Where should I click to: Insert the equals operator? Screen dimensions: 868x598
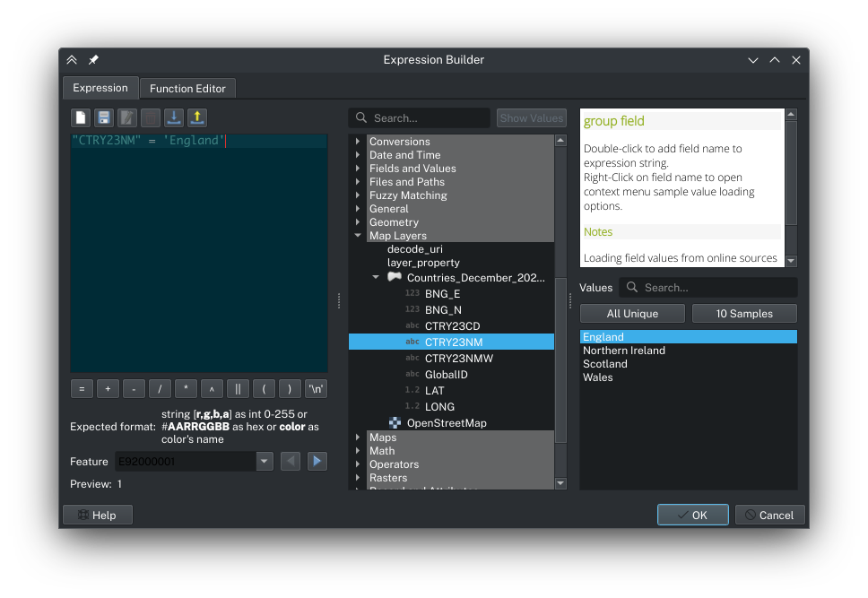coord(81,389)
